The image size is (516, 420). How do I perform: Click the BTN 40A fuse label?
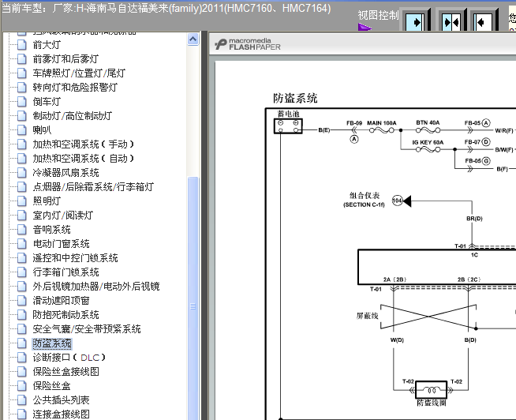(428, 122)
